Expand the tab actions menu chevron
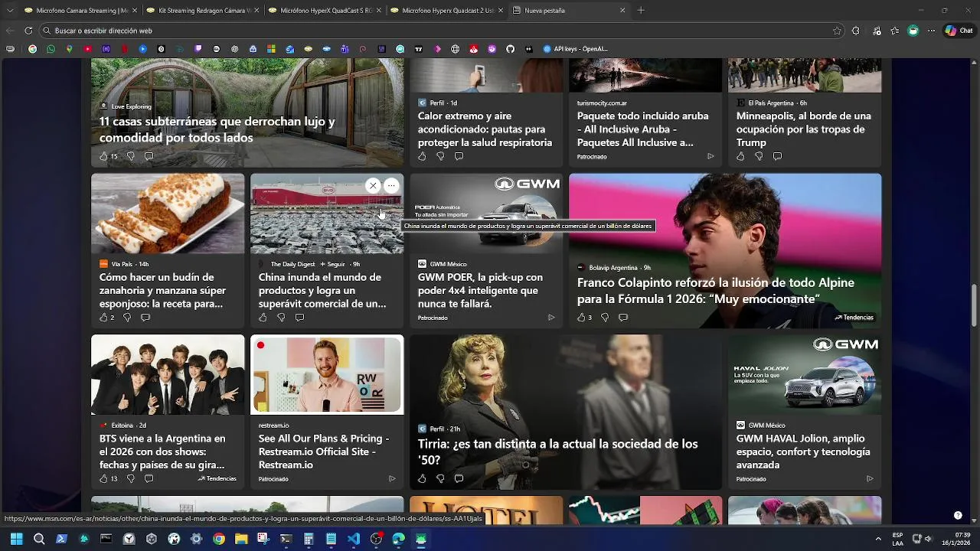Screen dimensions: 980x551 click(x=9, y=11)
